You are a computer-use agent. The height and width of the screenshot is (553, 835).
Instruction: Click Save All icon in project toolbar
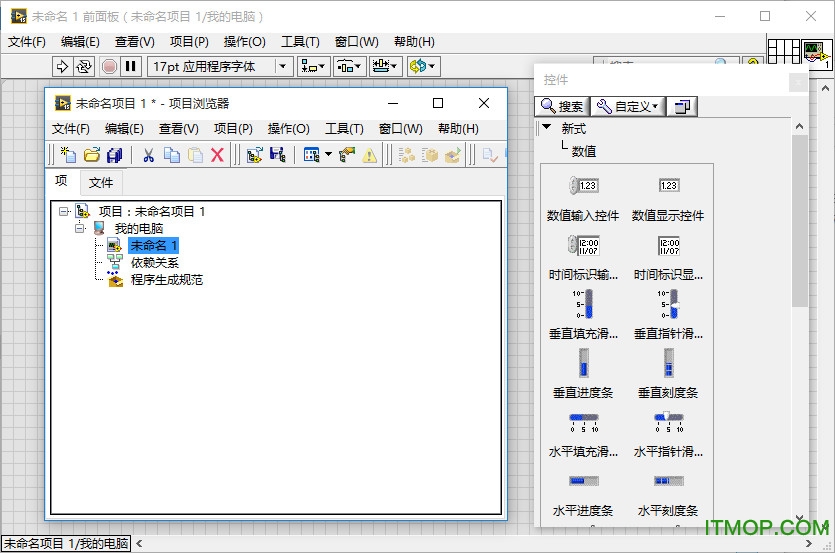tap(114, 155)
